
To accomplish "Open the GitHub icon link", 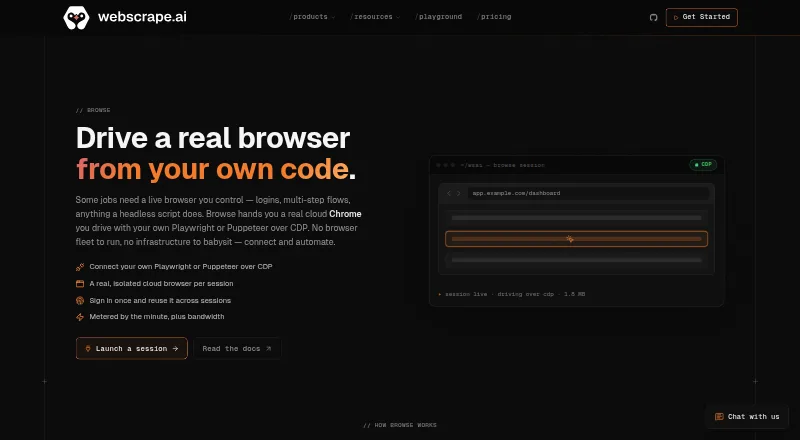I will [x=653, y=17].
